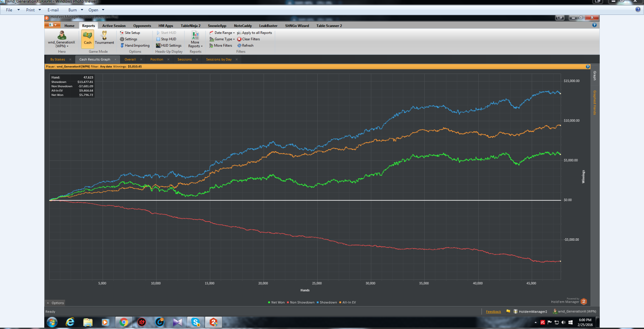Click the Start HUD button
The height and width of the screenshot is (329, 644).
coord(166,33)
